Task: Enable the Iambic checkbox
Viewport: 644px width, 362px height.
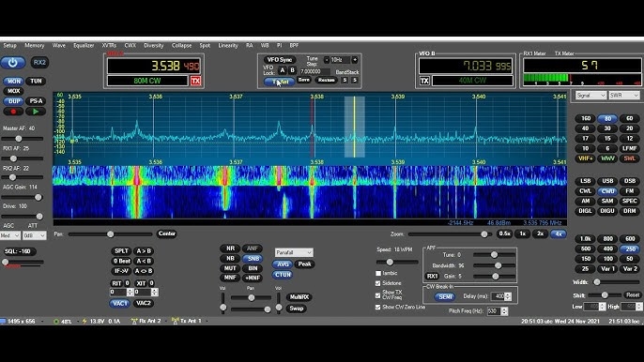Action: (378, 273)
